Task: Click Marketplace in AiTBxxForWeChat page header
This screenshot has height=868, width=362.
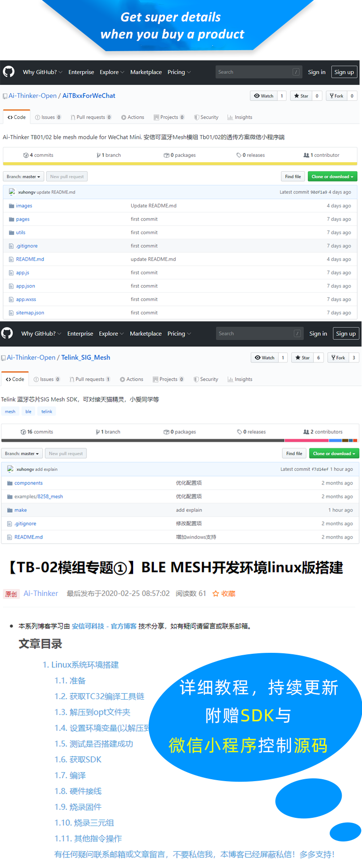Action: tap(146, 72)
